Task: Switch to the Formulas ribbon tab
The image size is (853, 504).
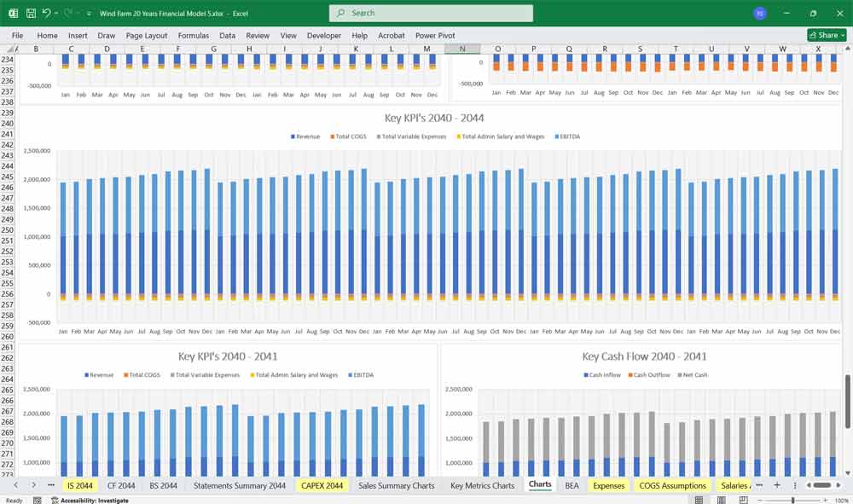Action: click(194, 36)
